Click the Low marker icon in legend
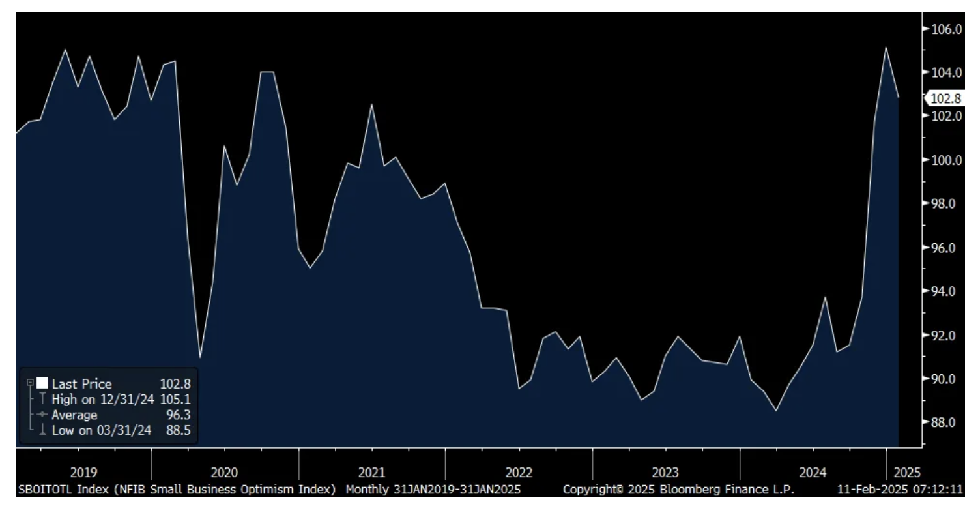The width and height of the screenshot is (980, 515). point(42,430)
